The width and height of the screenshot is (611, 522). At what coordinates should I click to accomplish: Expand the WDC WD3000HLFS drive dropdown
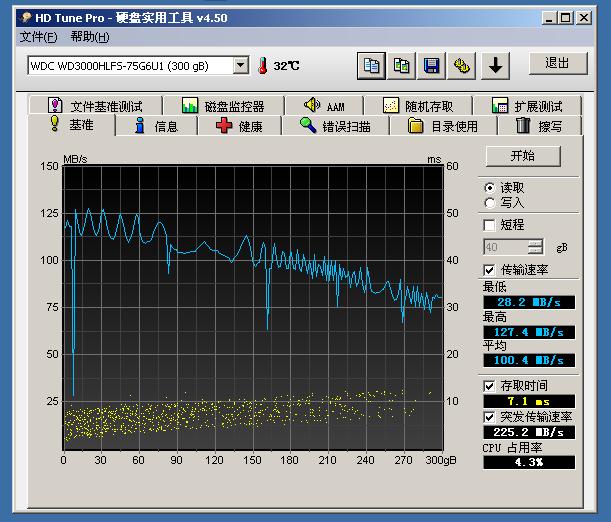point(240,66)
